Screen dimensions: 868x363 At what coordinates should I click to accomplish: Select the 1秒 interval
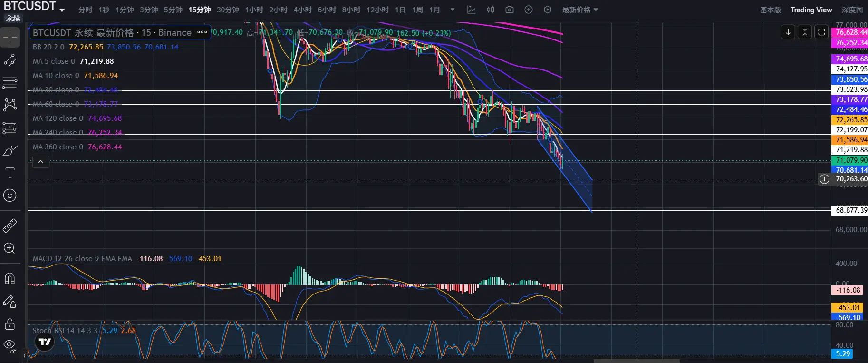point(104,10)
